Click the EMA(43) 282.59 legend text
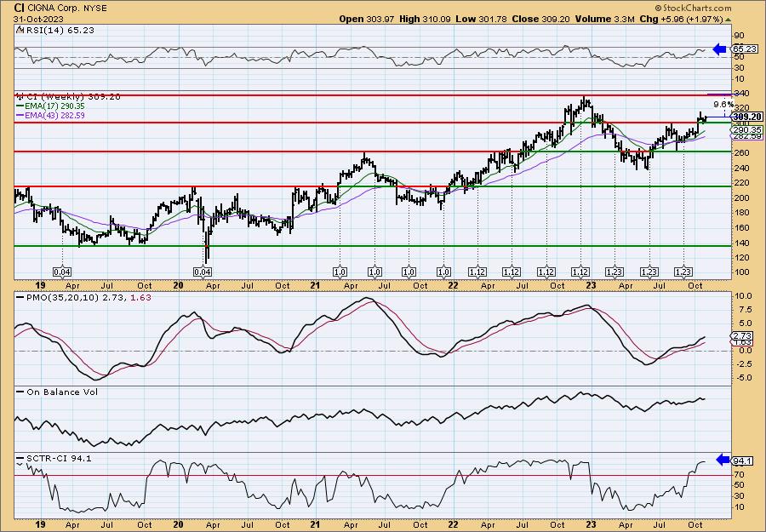The height and width of the screenshot is (532, 766). (54, 116)
